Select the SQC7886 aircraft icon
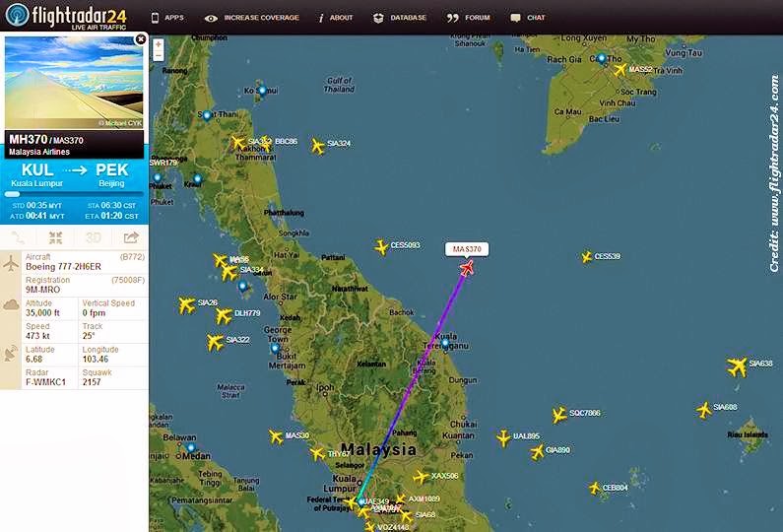The height and width of the screenshot is (532, 783). pyautogui.click(x=559, y=415)
